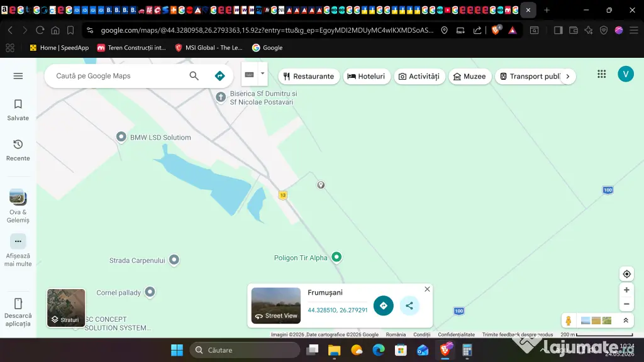Select the Restaurante category chip
Image resolution: width=644 pixels, height=362 pixels.
[x=309, y=76]
